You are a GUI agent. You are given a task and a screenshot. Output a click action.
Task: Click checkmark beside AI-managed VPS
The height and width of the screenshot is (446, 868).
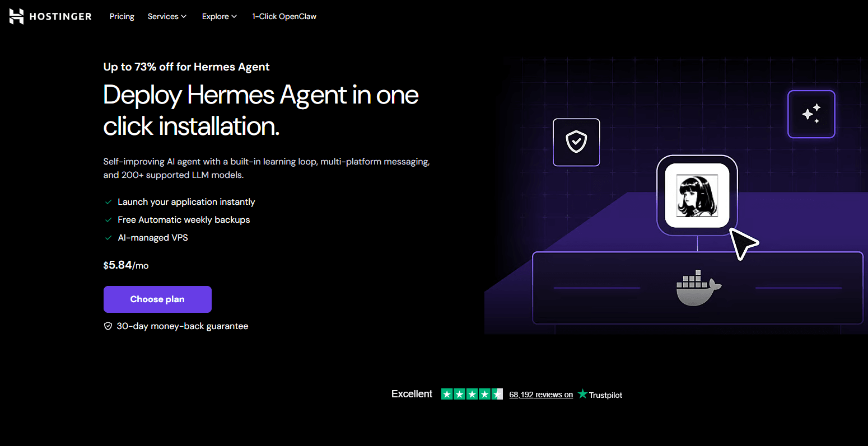pyautogui.click(x=109, y=238)
